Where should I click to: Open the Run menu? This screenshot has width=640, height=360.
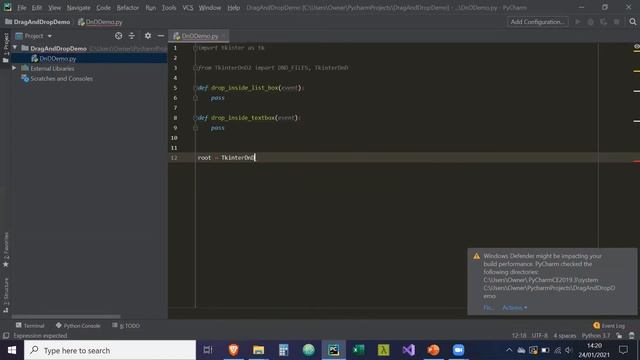pos(151,8)
